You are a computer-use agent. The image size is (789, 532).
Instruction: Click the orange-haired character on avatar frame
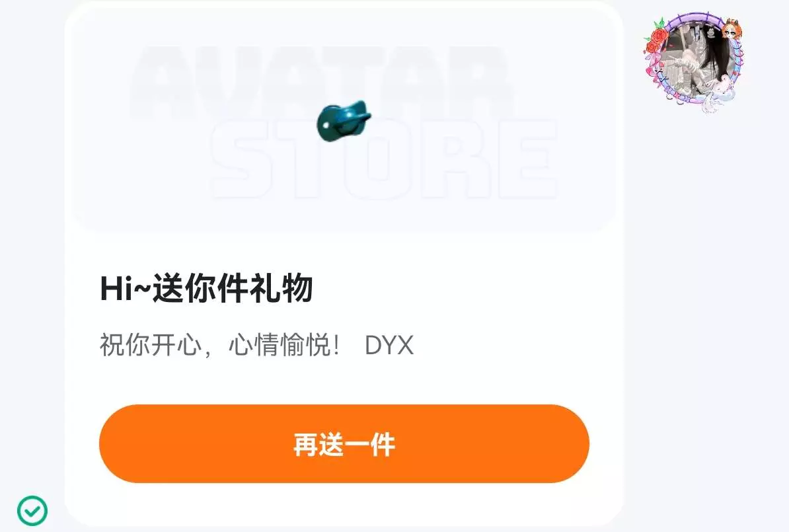coord(732,28)
